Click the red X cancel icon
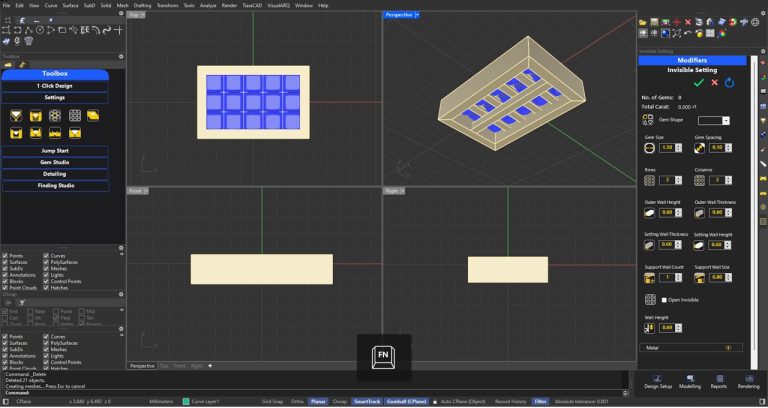Viewport: 768px width, 408px height. 712,82
